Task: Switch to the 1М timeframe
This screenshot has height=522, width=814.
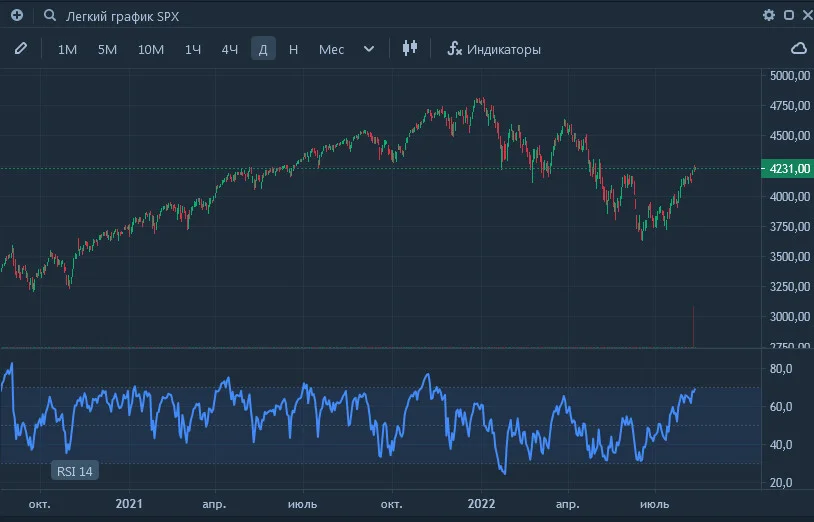Action: tap(67, 49)
